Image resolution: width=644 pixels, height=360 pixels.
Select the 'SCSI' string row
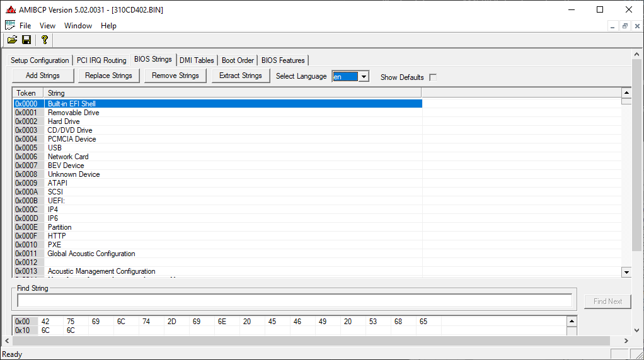(217, 192)
